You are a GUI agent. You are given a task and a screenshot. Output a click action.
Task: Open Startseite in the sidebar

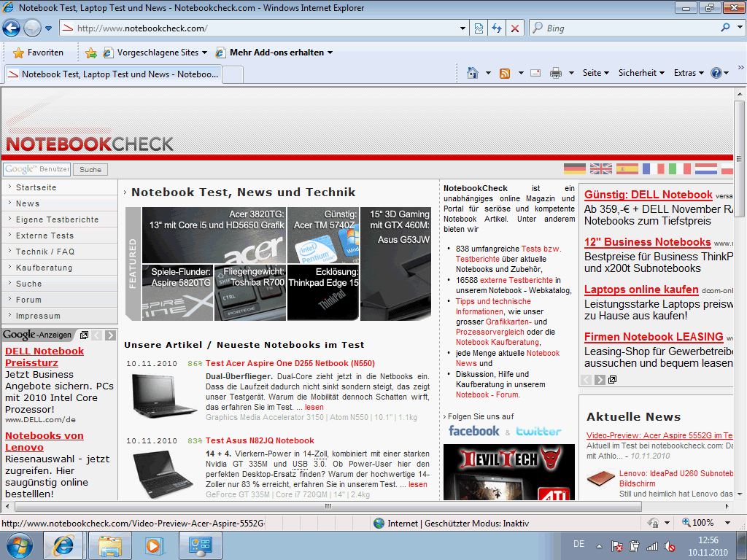tap(36, 187)
